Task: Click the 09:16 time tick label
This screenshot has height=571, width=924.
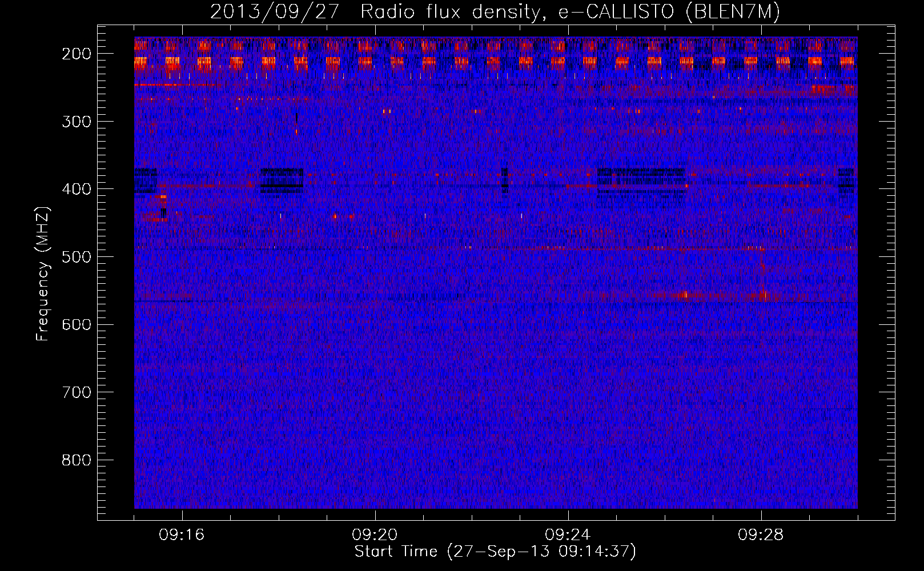Action: click(182, 535)
